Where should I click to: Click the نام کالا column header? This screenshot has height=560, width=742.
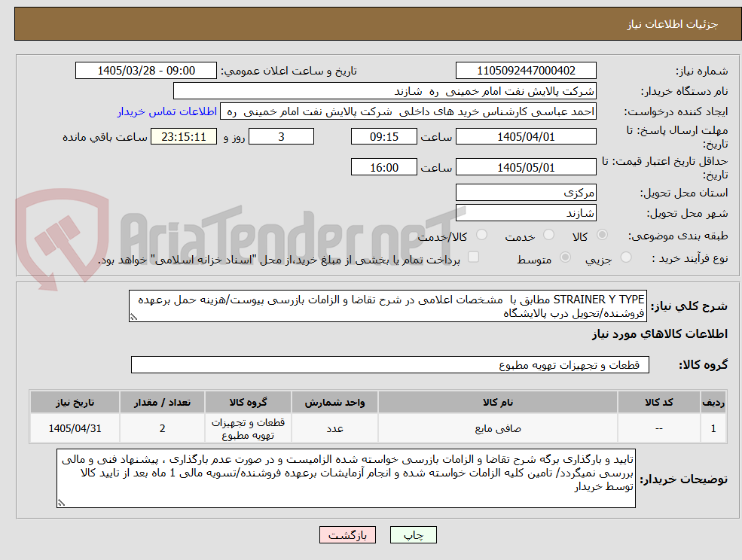click(x=497, y=402)
